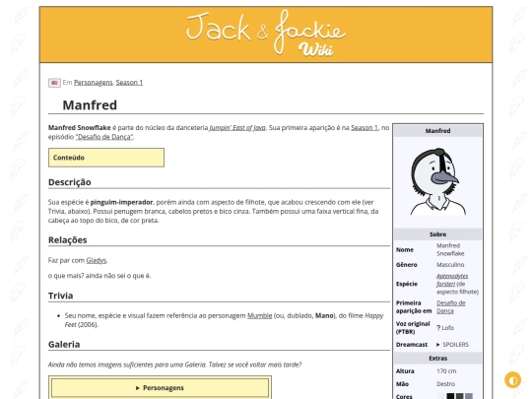Click Manfred's portrait image in infobox
The height and width of the screenshot is (399, 532).
[437, 182]
